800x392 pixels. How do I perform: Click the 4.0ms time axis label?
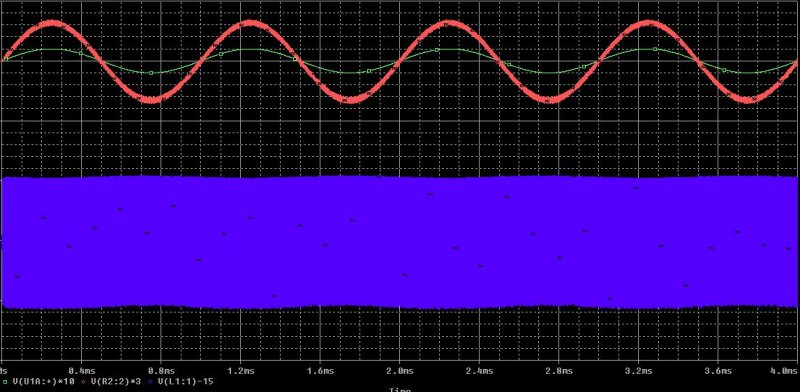pos(786,371)
